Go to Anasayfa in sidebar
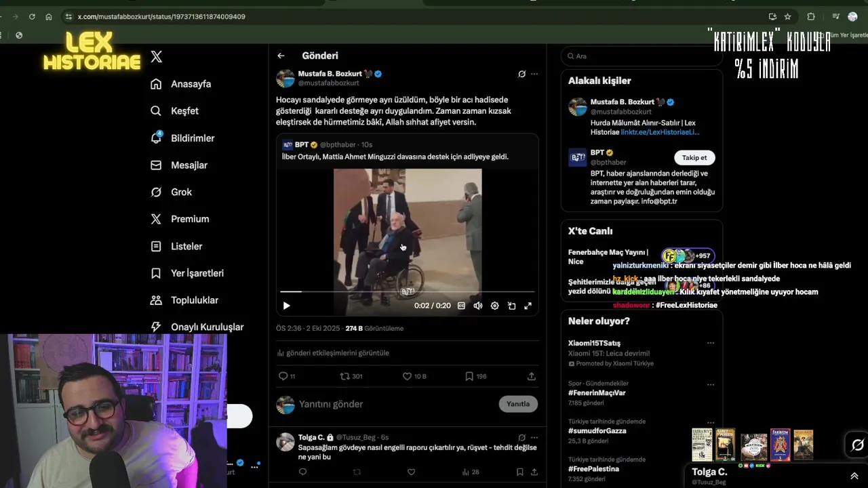Image resolution: width=868 pixels, height=488 pixels. [x=180, y=84]
